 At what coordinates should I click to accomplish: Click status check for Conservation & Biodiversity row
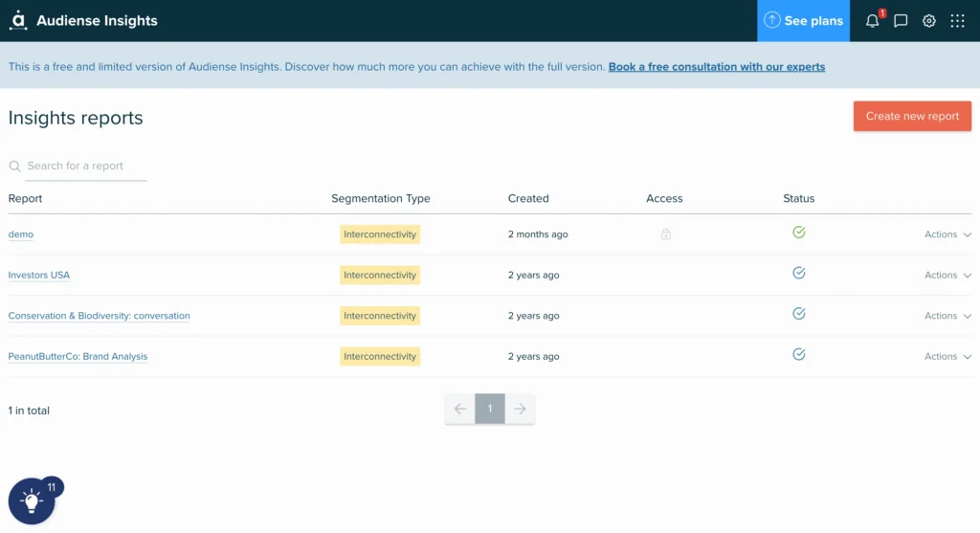click(799, 314)
